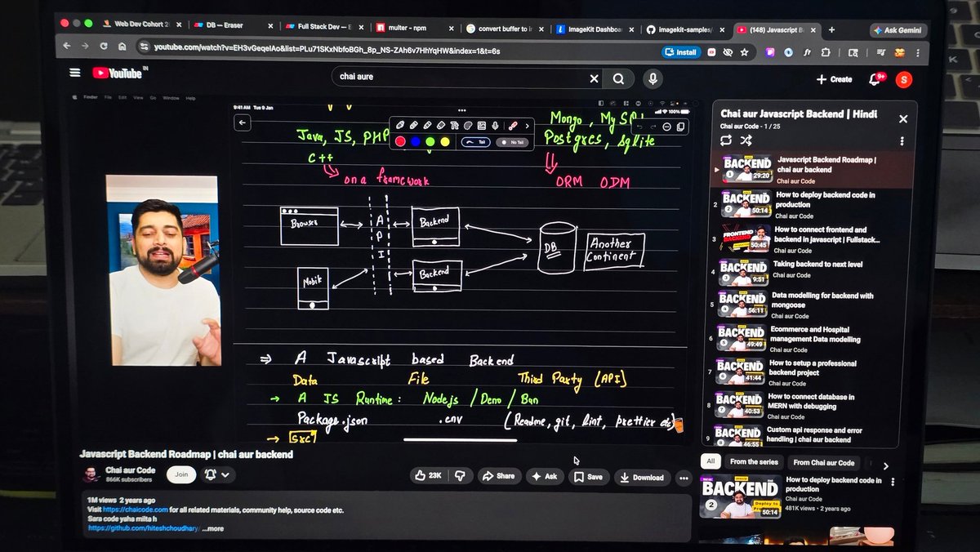Run search with magnifier icon
Image resolution: width=980 pixels, height=552 pixels.
click(x=619, y=79)
